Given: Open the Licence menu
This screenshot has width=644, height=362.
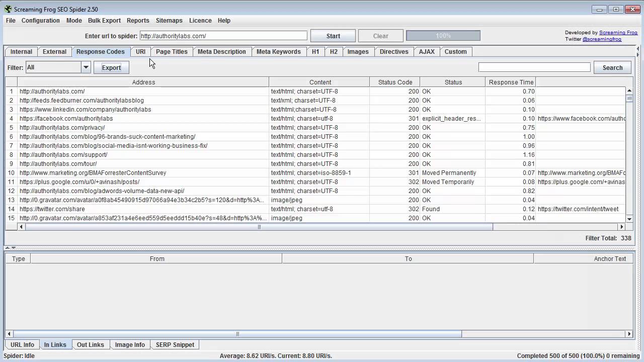Looking at the screenshot, I should pos(200,21).
